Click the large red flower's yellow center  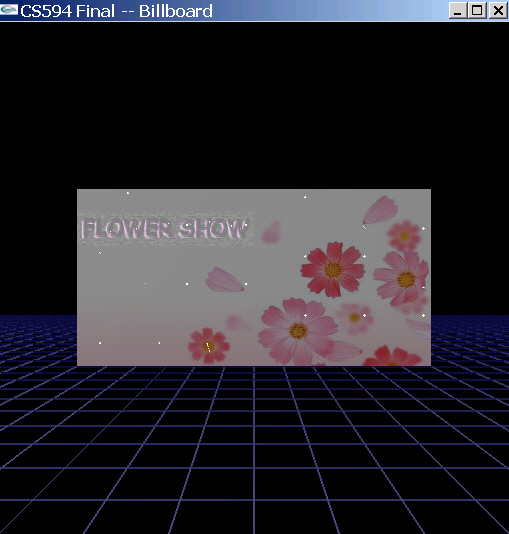click(x=333, y=270)
